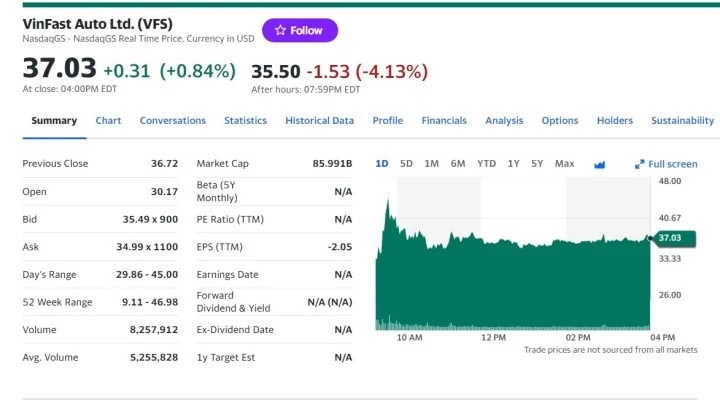Show the Max chart range
The height and width of the screenshot is (403, 720).
[564, 164]
